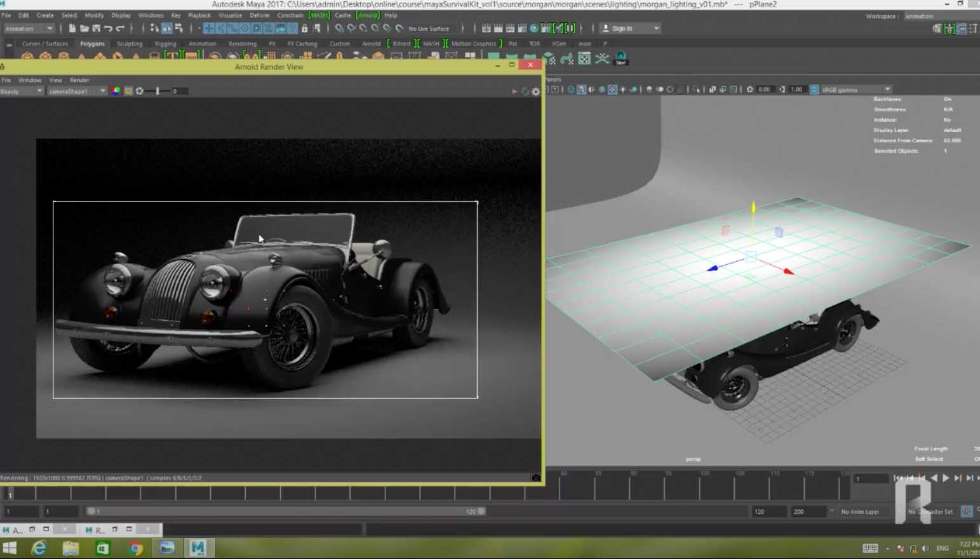Open the Arnold menu in menu bar

[368, 15]
